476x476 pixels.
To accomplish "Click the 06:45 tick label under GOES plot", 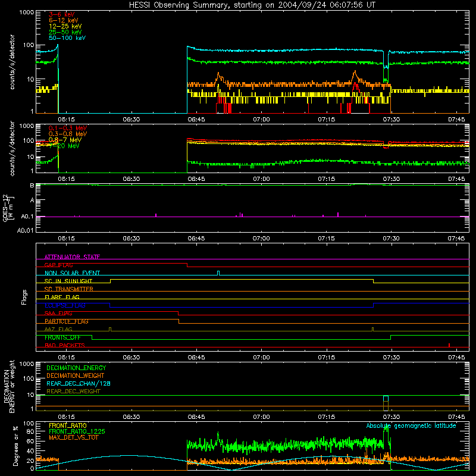I will click(196, 239).
